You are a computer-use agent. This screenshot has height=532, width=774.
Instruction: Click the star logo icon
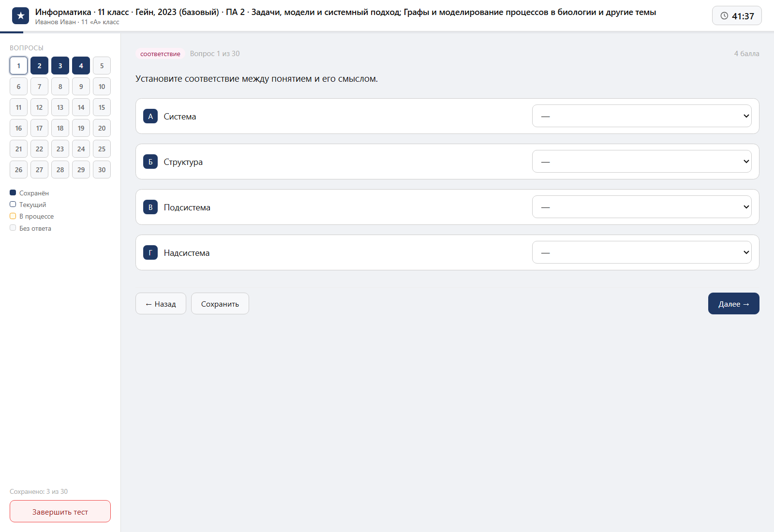(20, 16)
